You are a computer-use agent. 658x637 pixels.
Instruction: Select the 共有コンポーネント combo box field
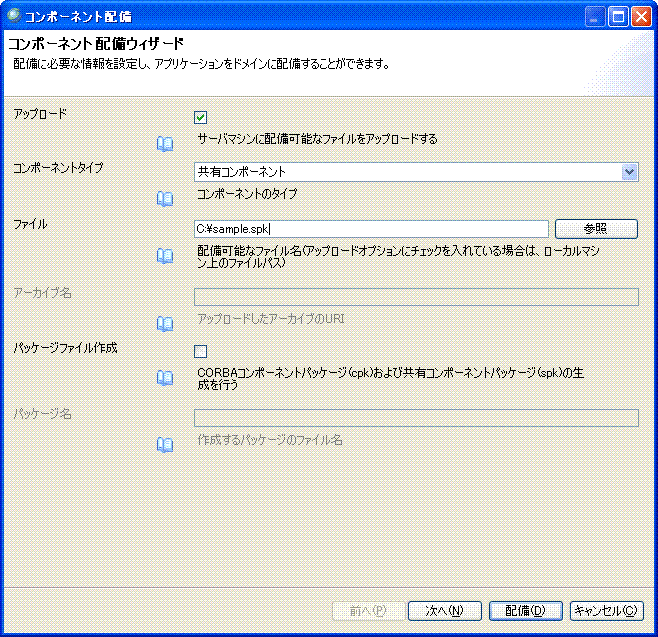click(406, 172)
